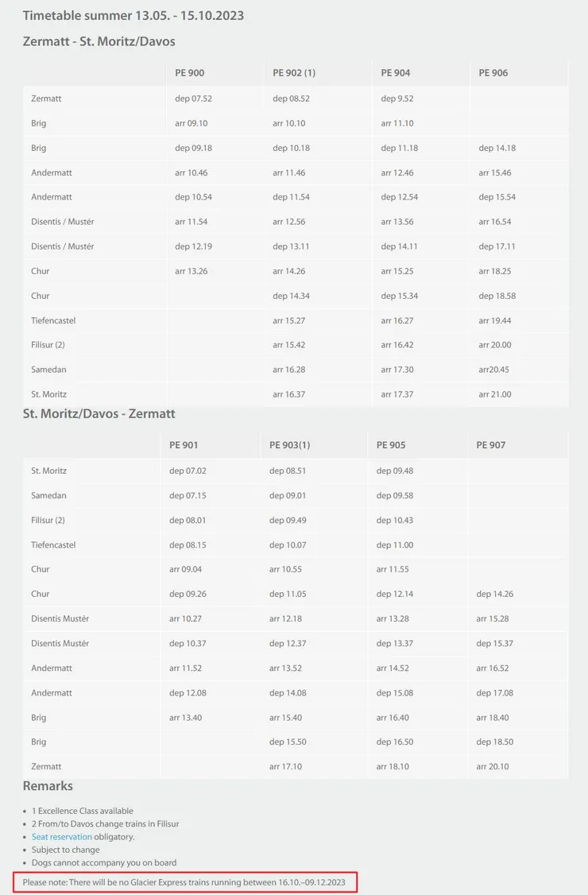Open the Seat reservation link
Image resolution: width=588 pixels, height=895 pixels.
click(x=62, y=837)
